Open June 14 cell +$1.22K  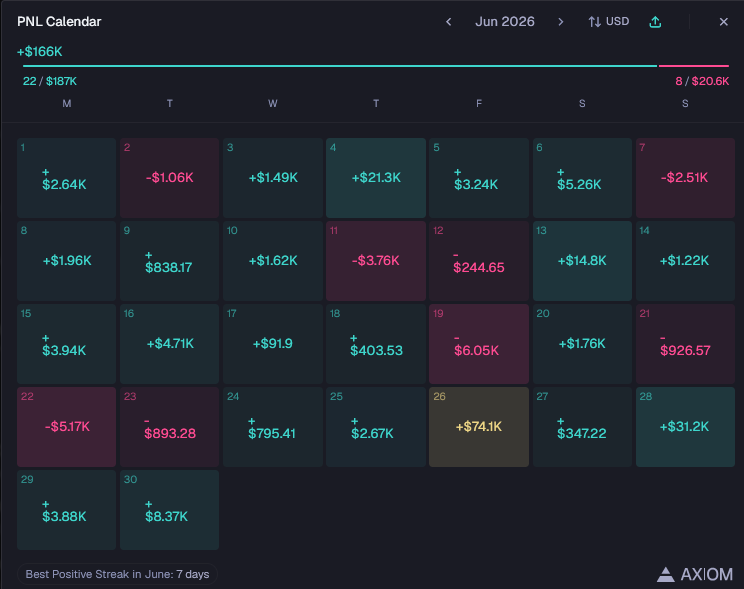tap(685, 261)
